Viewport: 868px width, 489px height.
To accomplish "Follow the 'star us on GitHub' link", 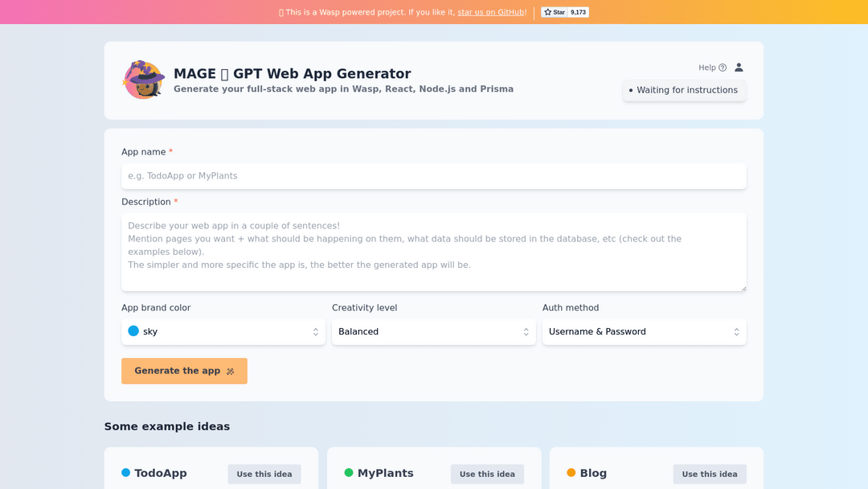I will [491, 12].
